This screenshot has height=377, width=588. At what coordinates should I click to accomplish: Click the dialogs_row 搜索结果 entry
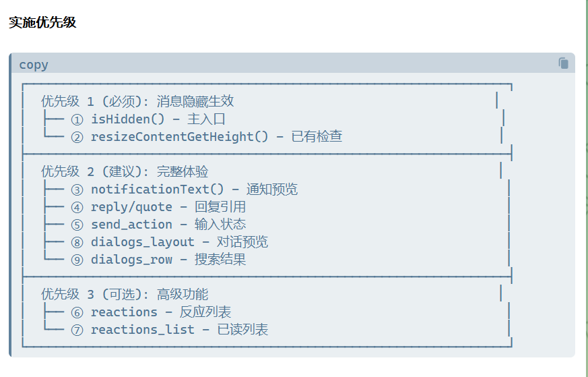click(x=158, y=260)
